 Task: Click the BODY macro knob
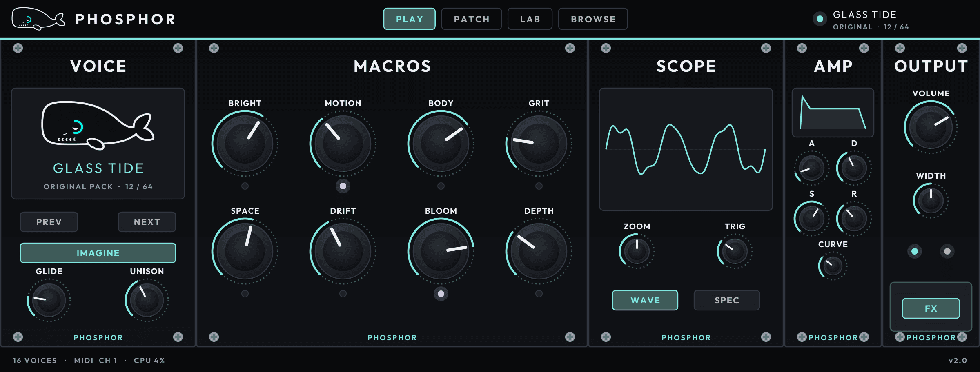point(441,144)
